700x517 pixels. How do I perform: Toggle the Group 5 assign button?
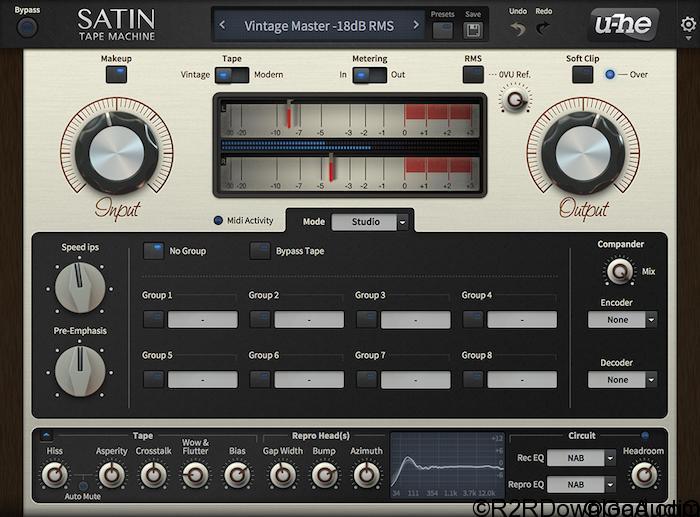(x=153, y=379)
